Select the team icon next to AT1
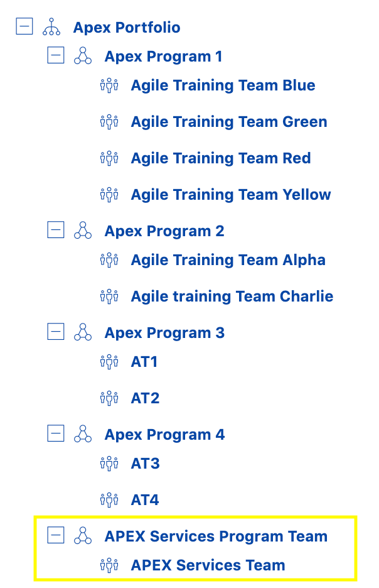379x588 pixels. [x=109, y=362]
